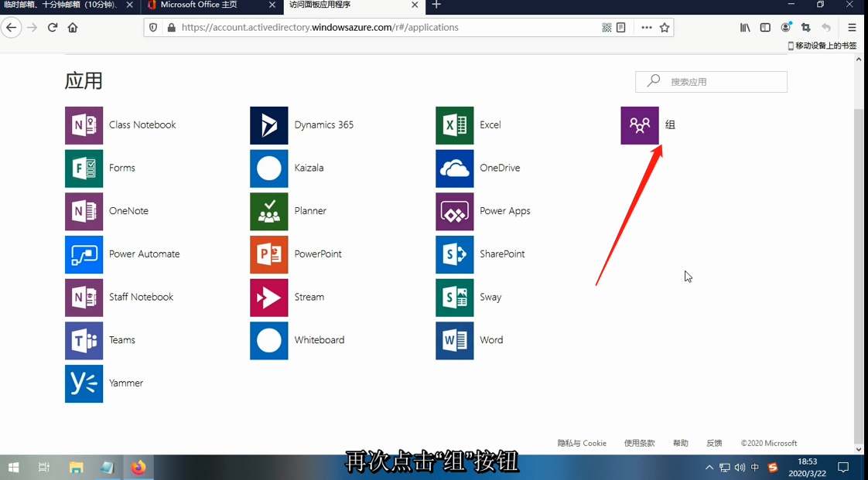Bookmark this page with the star
This screenshot has height=480, width=868.
[x=665, y=27]
